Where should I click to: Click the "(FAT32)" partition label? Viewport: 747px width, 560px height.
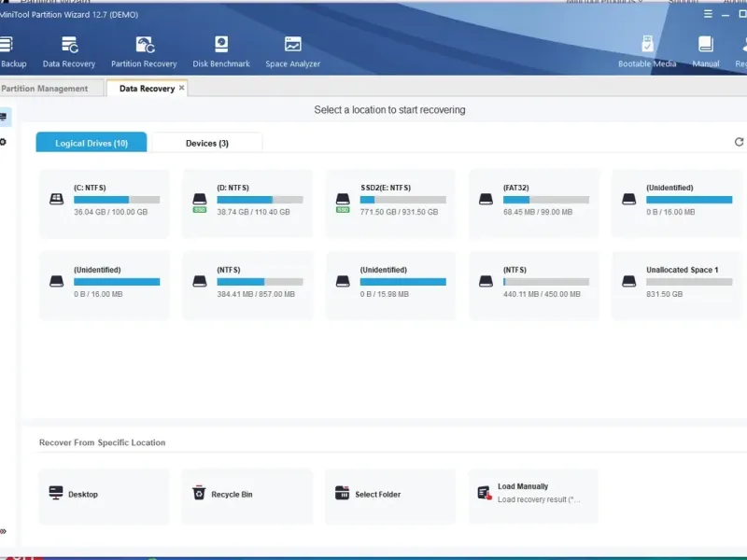click(x=516, y=188)
